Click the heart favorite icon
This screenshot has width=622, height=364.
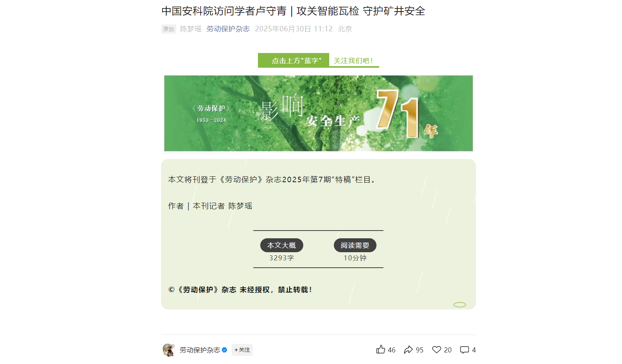[436, 350]
